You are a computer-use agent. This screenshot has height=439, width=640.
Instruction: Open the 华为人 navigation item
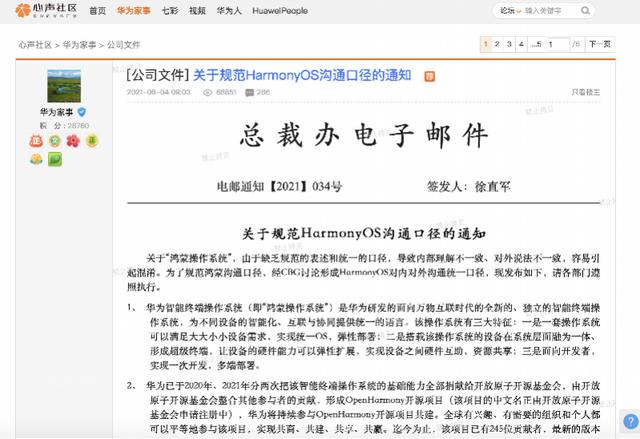pos(229,11)
